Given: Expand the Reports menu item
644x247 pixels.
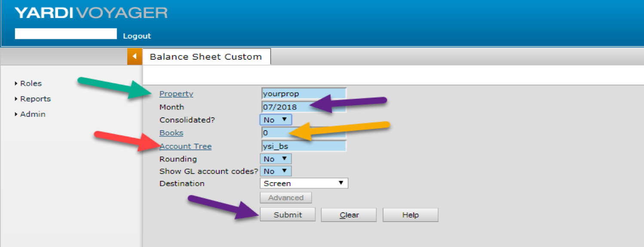Looking at the screenshot, I should point(35,99).
